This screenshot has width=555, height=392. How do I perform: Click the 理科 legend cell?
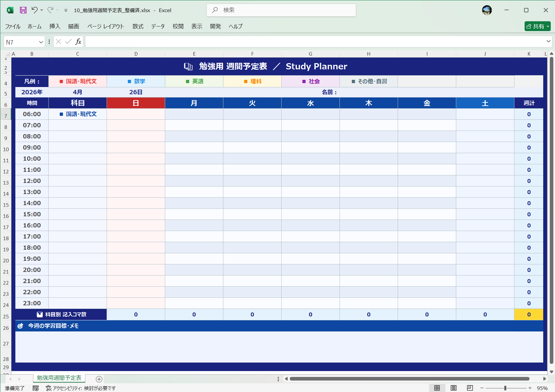click(252, 81)
